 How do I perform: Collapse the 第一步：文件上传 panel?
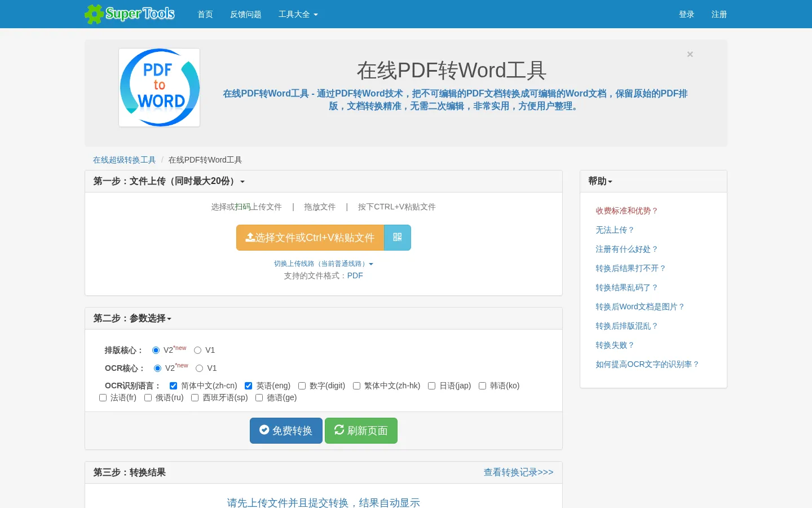(x=169, y=181)
